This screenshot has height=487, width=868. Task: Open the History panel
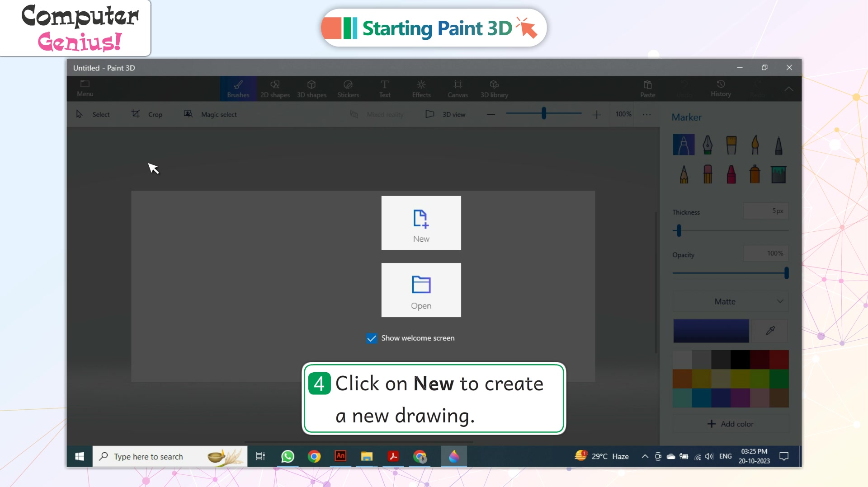pyautogui.click(x=721, y=89)
